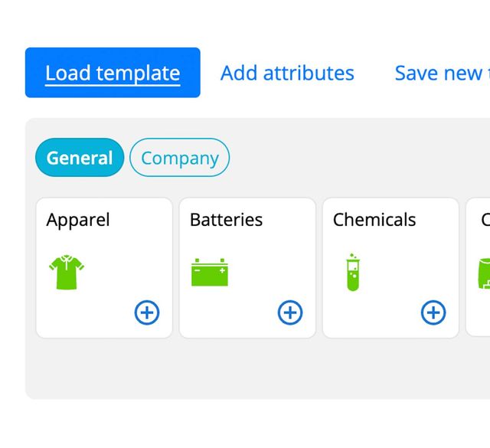Click the Batteries title text
Image resolution: width=490 pixels, height=448 pixels.
click(226, 220)
